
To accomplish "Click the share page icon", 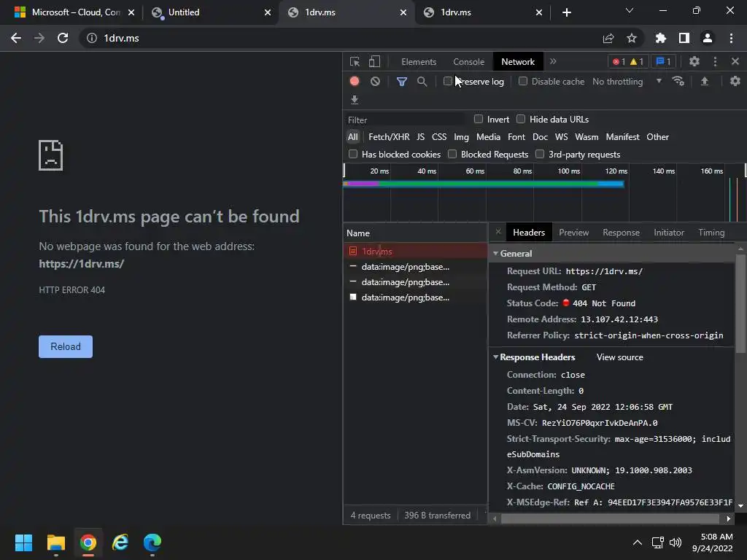I will pyautogui.click(x=608, y=38).
